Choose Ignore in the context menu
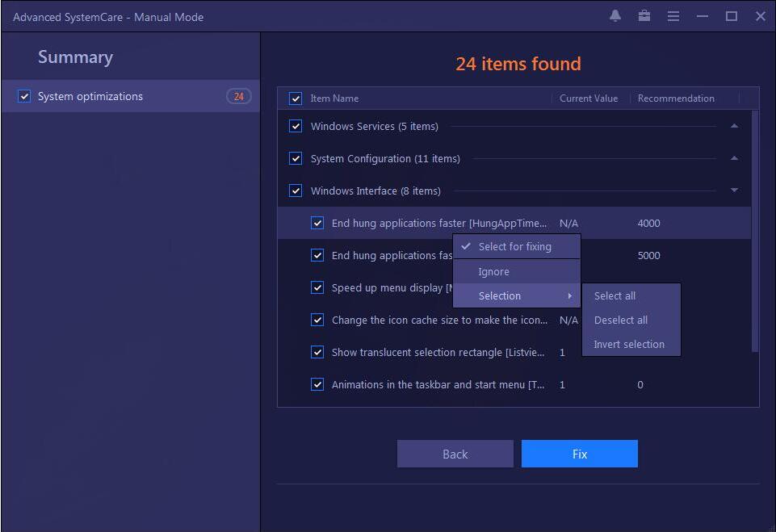The image size is (776, 532). [x=517, y=272]
